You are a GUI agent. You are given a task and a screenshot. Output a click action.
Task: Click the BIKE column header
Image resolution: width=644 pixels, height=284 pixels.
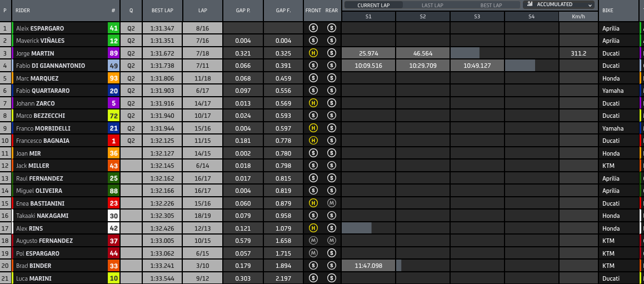coord(619,11)
